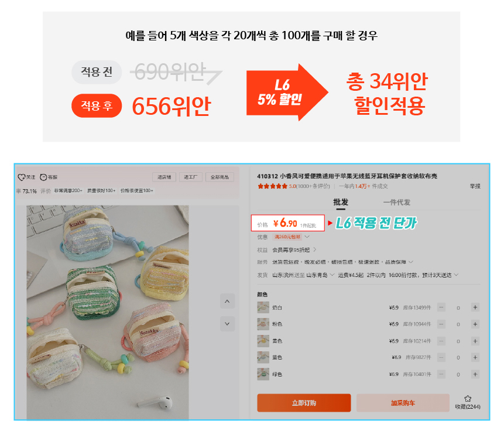The width and height of the screenshot is (504, 431).
Task: Click the heart 关注 follow icon
Action: [x=22, y=177]
